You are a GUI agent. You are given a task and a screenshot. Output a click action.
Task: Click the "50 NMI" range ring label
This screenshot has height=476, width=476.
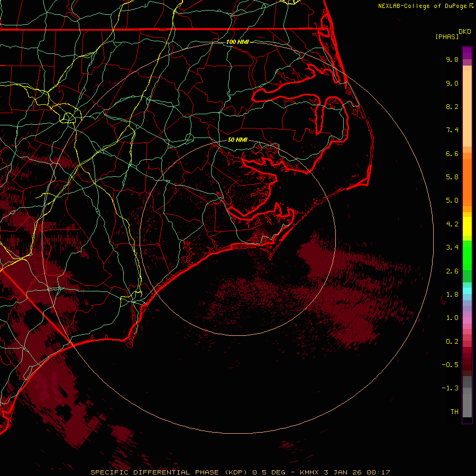pos(237,140)
